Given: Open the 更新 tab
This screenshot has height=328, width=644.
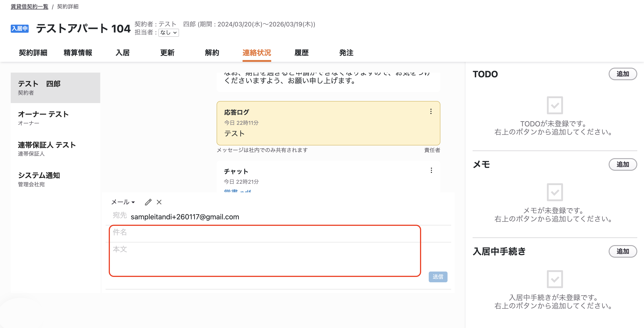Looking at the screenshot, I should point(167,53).
